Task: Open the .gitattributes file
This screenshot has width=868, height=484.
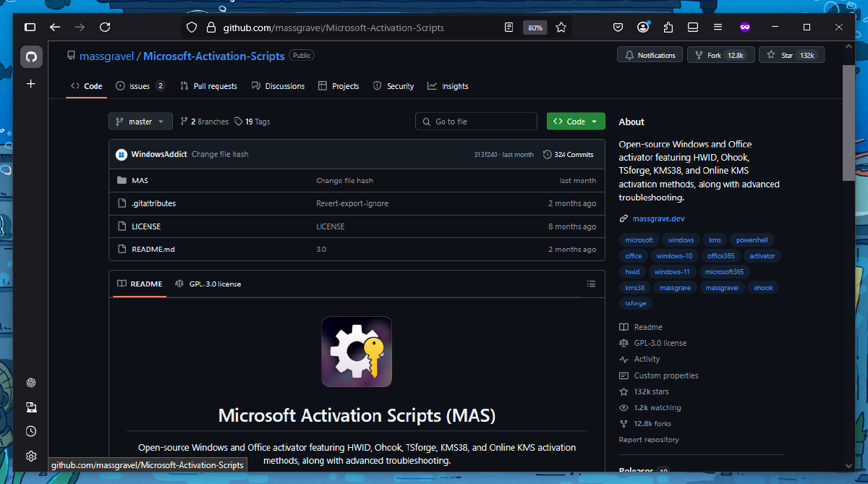Action: tap(153, 203)
